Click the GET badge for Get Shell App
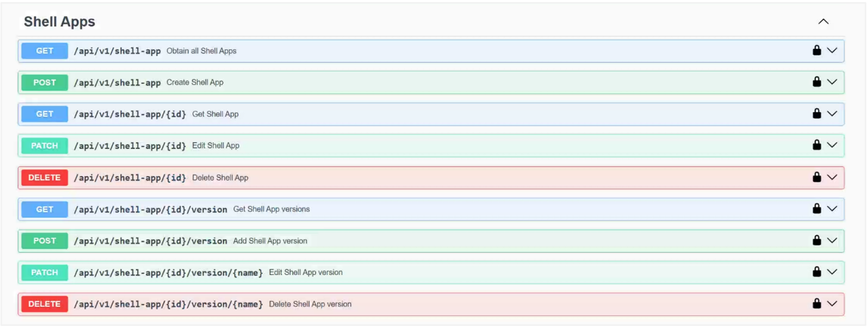 (x=45, y=114)
